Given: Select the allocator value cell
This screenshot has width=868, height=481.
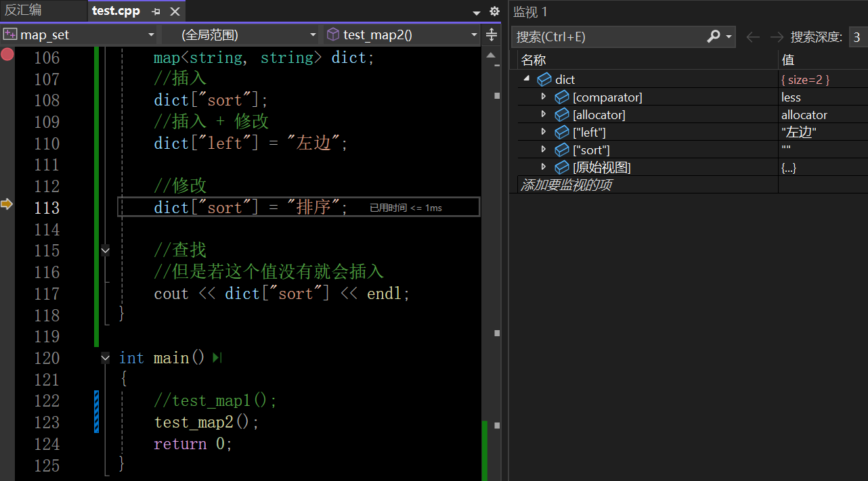Looking at the screenshot, I should click(x=823, y=114).
